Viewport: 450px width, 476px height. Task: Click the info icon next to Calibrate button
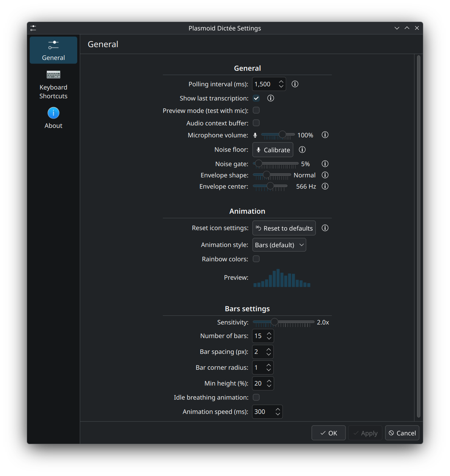(302, 150)
